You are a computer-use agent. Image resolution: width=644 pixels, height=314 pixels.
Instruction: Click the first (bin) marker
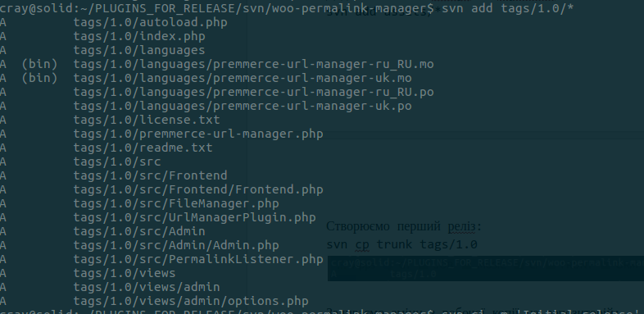(39, 64)
